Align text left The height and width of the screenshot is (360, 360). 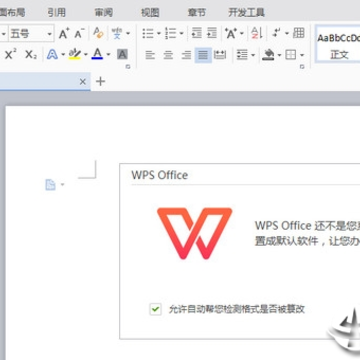click(x=150, y=55)
